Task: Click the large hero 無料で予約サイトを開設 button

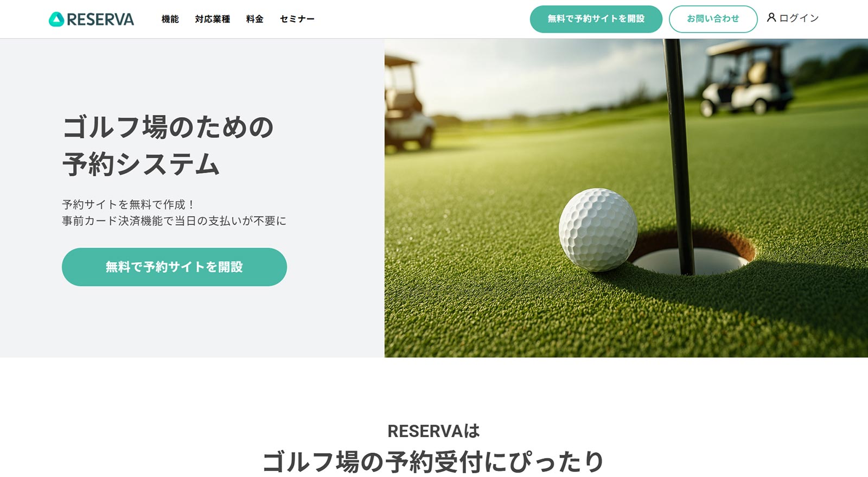Action: [x=174, y=267]
